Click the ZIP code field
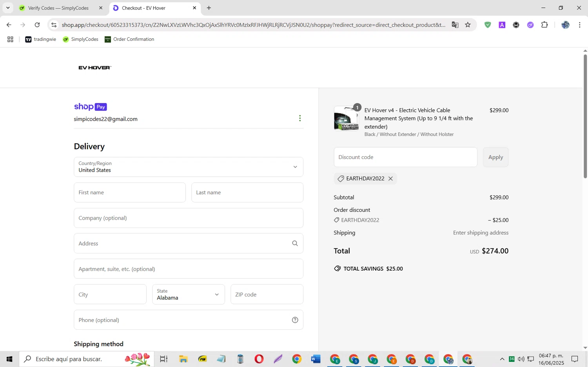Viewport: 588px width, 367px height. click(267, 294)
